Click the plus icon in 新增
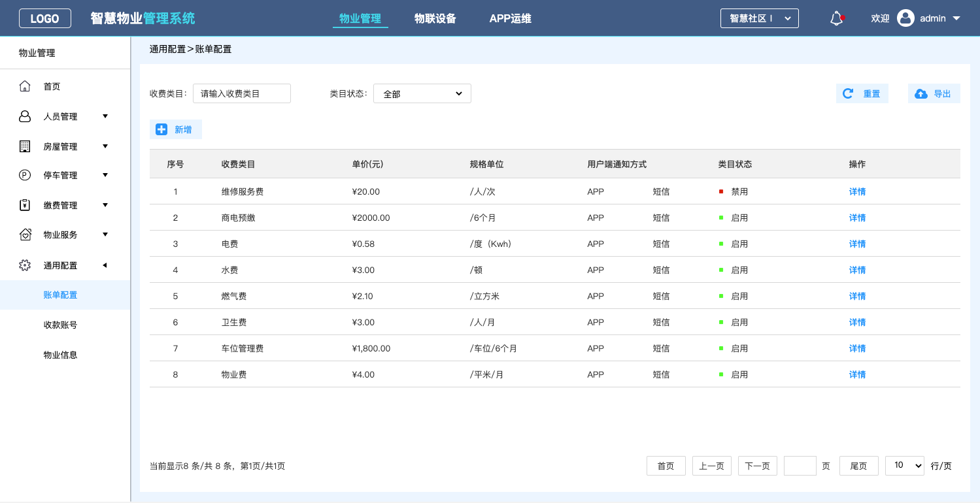Image resolution: width=980 pixels, height=503 pixels. tap(161, 129)
